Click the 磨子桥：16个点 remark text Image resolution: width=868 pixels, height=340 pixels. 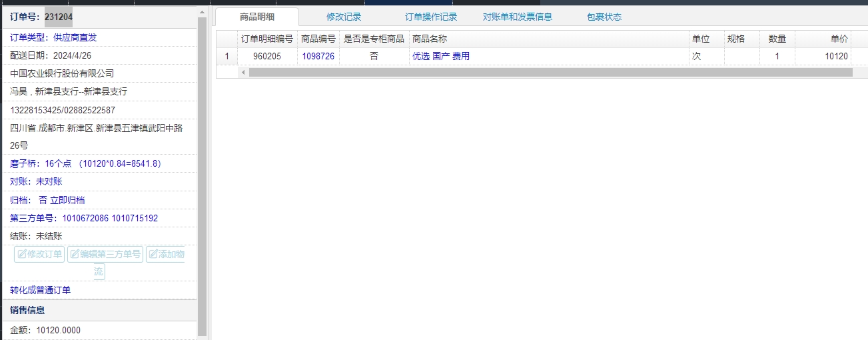[86, 163]
